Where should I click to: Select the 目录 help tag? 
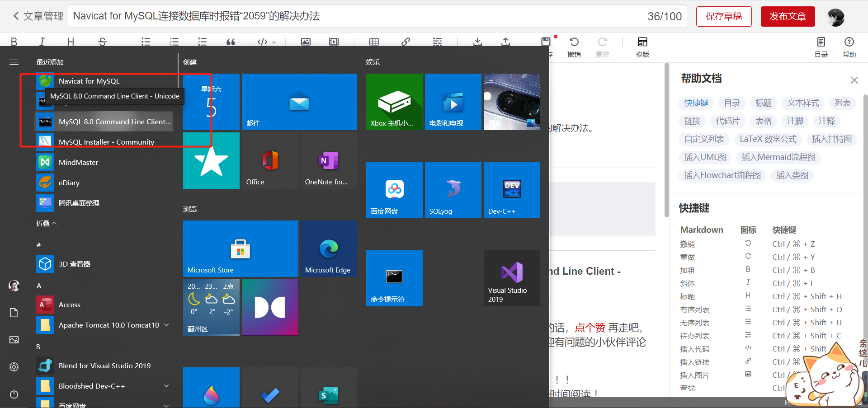[732, 103]
